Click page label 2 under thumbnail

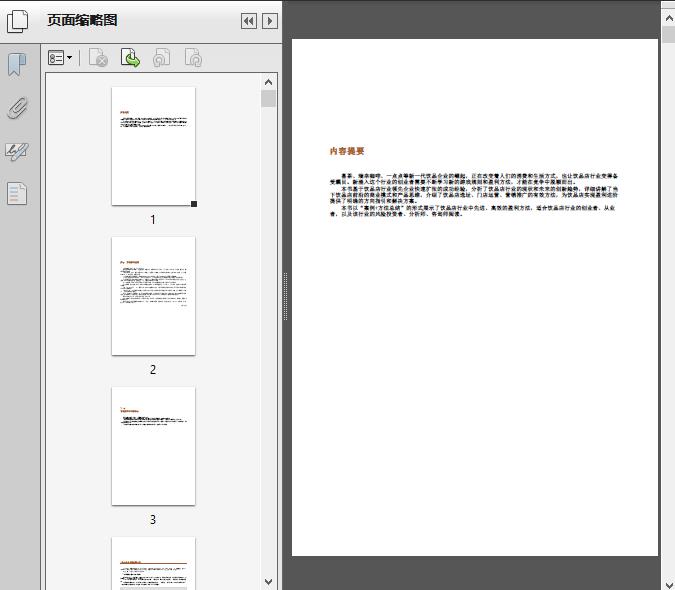(153, 369)
